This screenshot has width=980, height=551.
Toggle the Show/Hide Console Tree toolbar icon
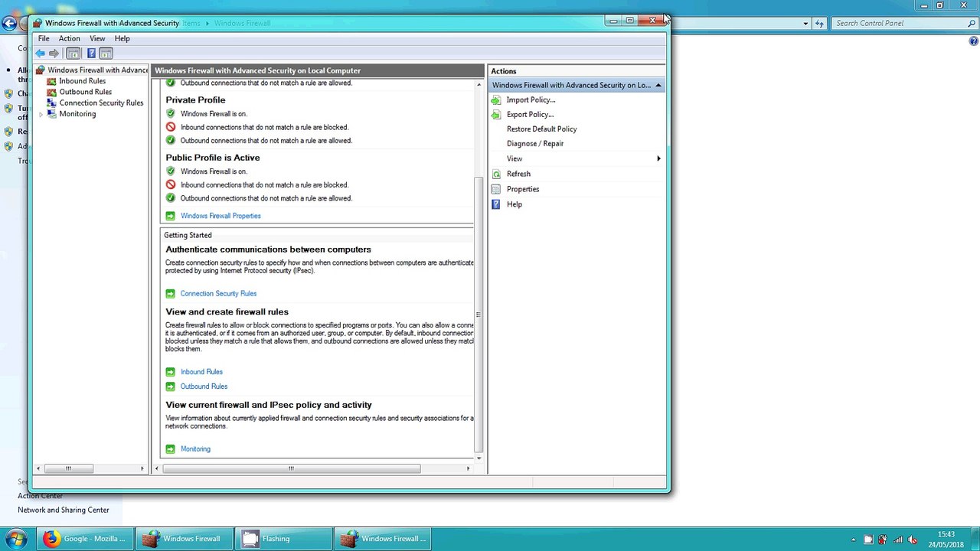73,54
